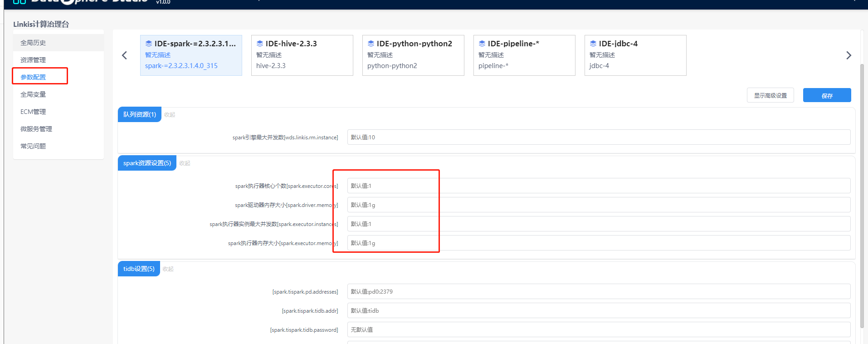868x344 pixels.
Task: Click the spark.tispark.tidb.password input field
Action: (x=599, y=329)
